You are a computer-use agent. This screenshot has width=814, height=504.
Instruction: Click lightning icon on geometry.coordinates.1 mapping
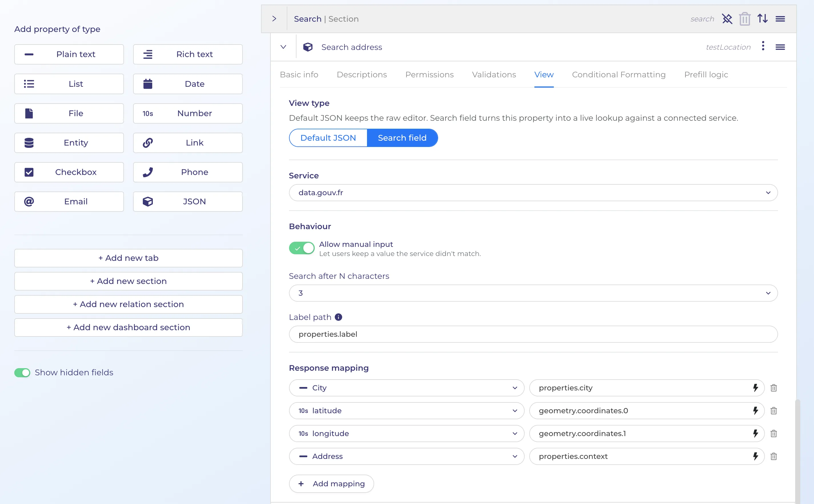(756, 433)
